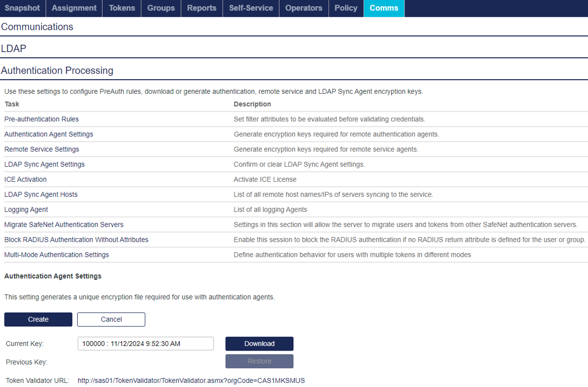
Task: Select the Comms tab
Action: coord(384,8)
